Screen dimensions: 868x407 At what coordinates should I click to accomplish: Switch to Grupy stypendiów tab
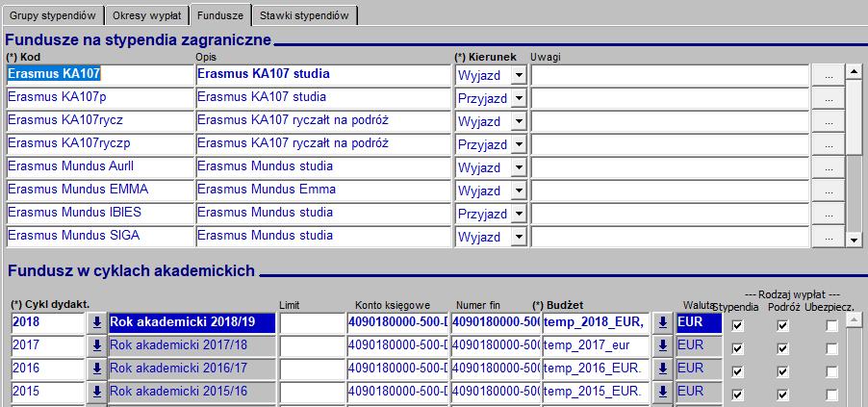[53, 15]
